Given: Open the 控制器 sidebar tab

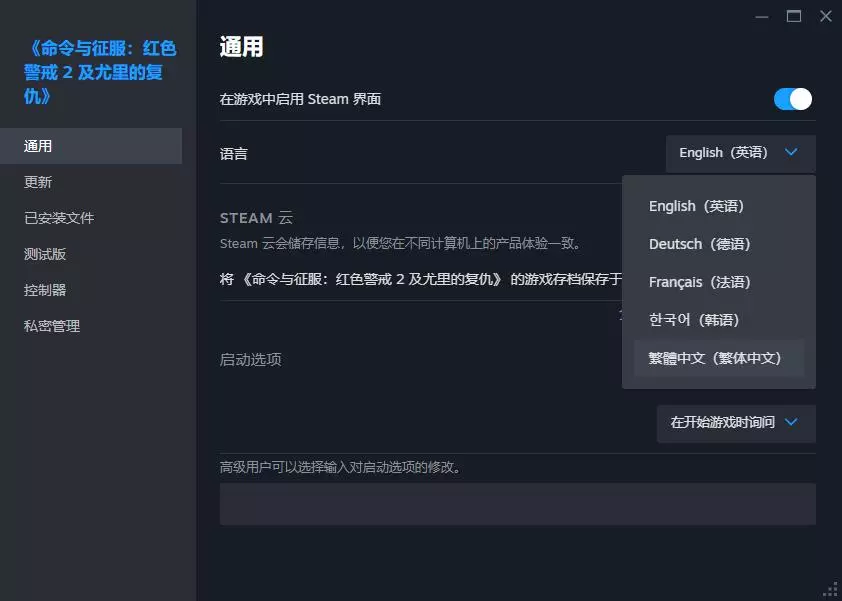Looking at the screenshot, I should pyautogui.click(x=91, y=290).
